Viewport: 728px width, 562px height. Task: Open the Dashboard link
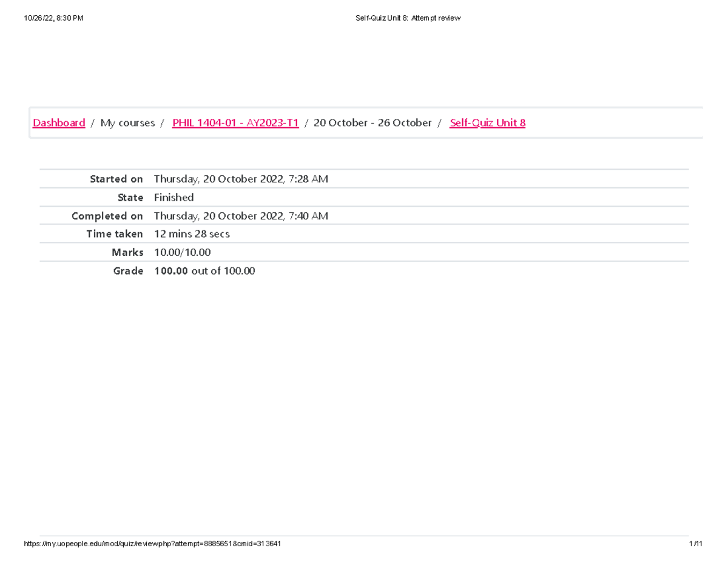point(58,122)
